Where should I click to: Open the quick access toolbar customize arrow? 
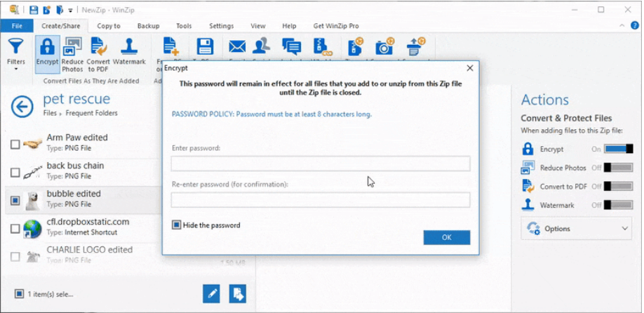point(71,10)
